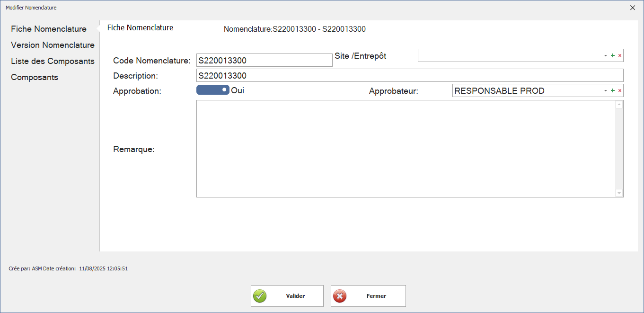Switch to the Version Nomenclature tab
This screenshot has width=644, height=313.
[x=53, y=45]
